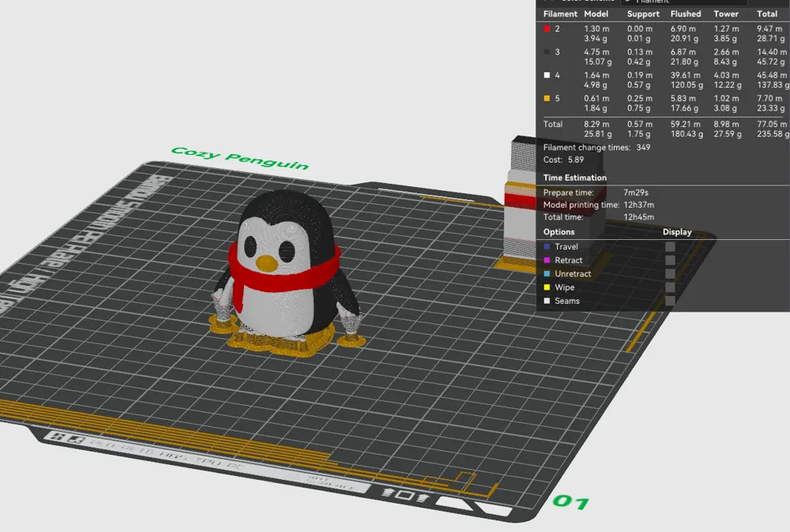
Task: Click the black filament 3 color swatch
Action: coord(547,52)
